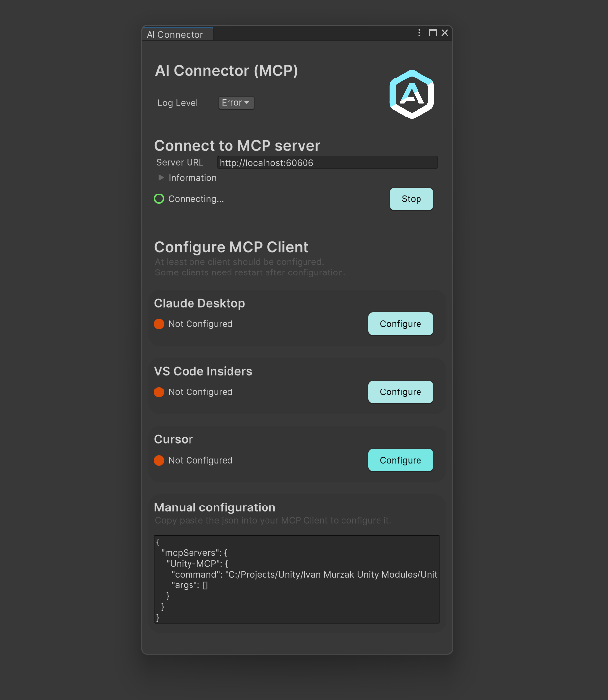The width and height of the screenshot is (608, 700).
Task: Click the orange status dot for Claude Desktop
Action: pos(159,324)
